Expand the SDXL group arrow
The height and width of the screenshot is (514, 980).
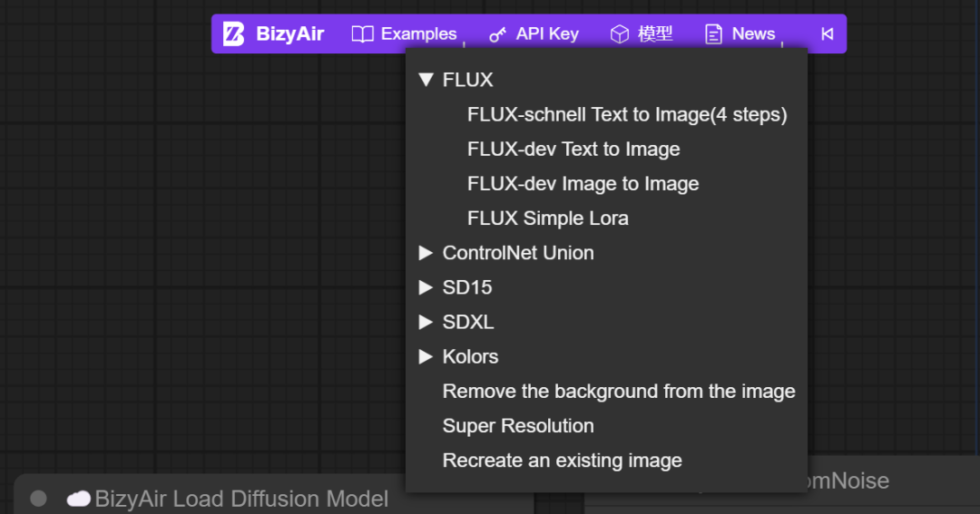[426, 322]
